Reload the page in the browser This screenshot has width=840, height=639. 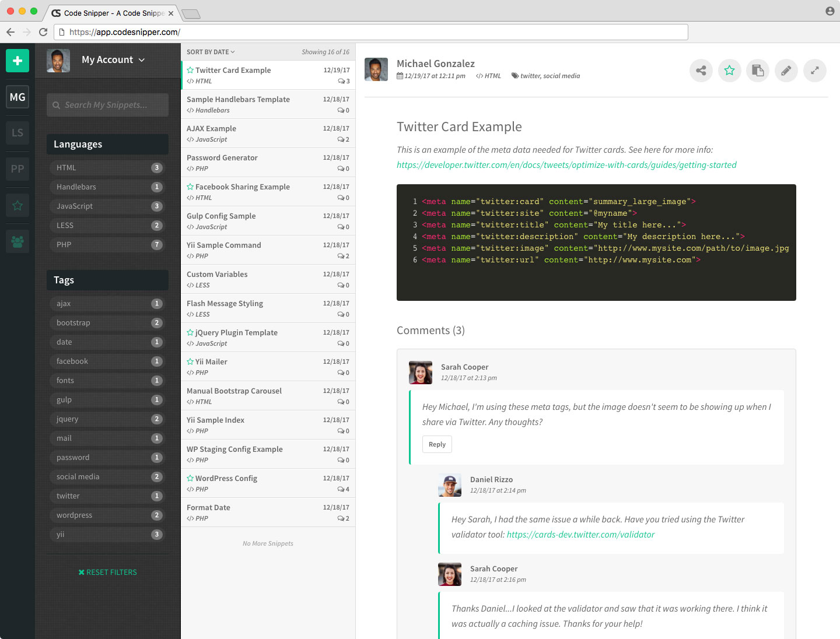pos(43,32)
